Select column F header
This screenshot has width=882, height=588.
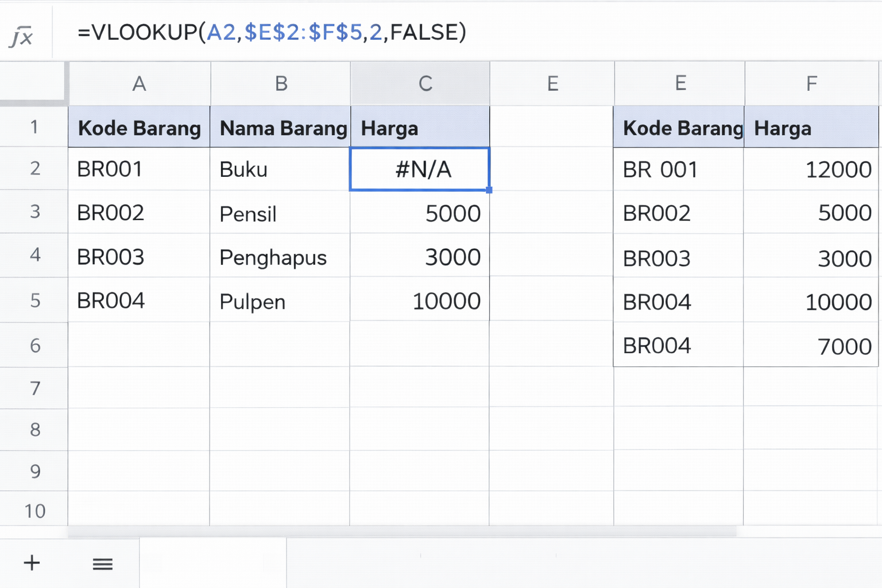pyautogui.click(x=811, y=84)
